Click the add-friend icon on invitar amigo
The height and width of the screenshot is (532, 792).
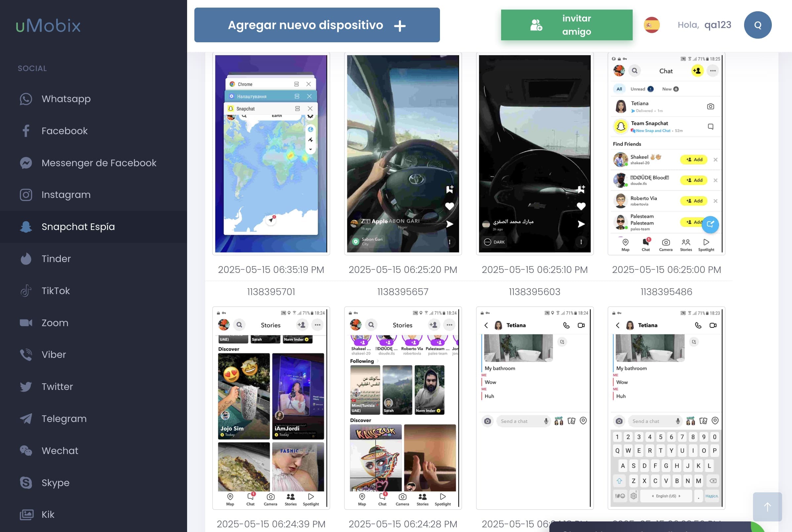point(536,25)
